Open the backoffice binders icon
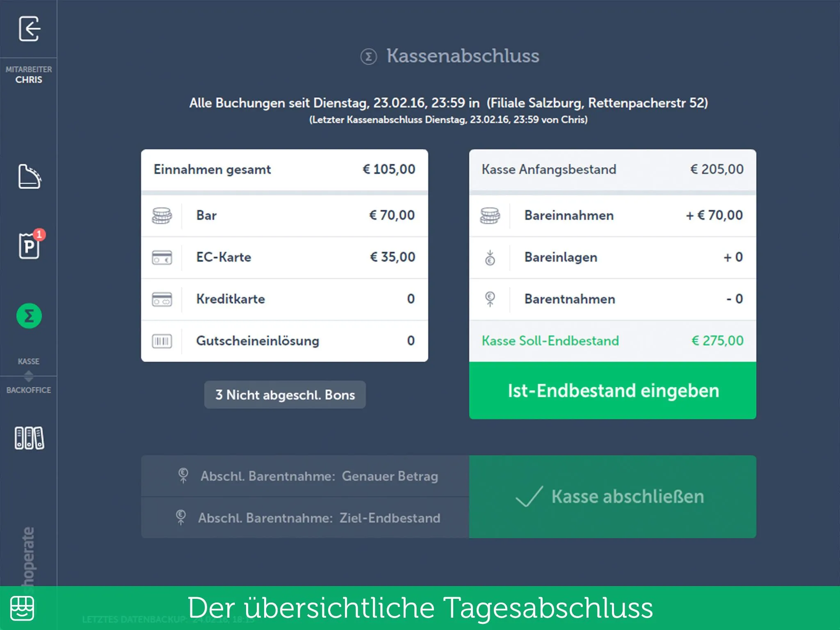Viewport: 840px width, 630px height. point(29,438)
